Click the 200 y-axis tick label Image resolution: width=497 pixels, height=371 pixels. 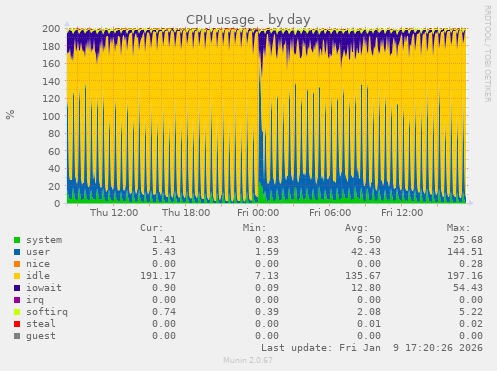click(51, 29)
